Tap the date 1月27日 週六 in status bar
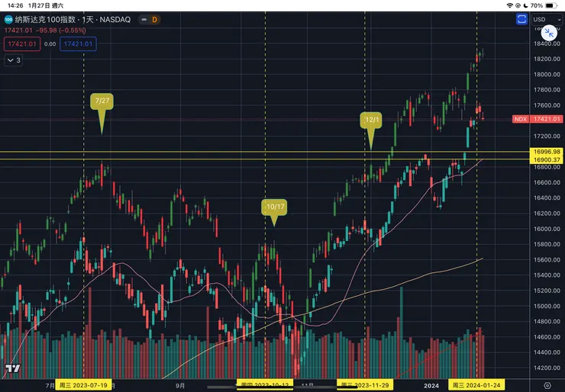 46,5
